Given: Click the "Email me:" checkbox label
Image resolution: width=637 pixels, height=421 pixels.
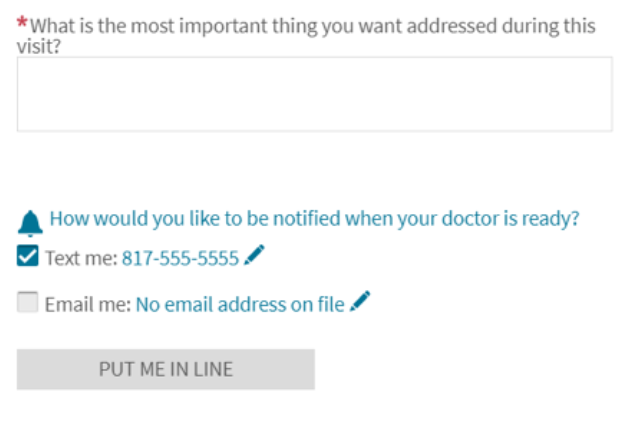Looking at the screenshot, I should (88, 304).
